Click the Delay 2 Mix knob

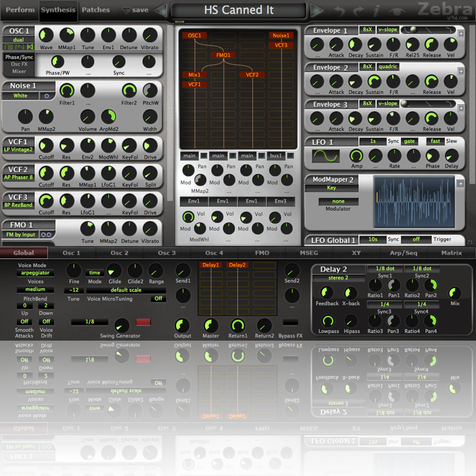(x=455, y=293)
